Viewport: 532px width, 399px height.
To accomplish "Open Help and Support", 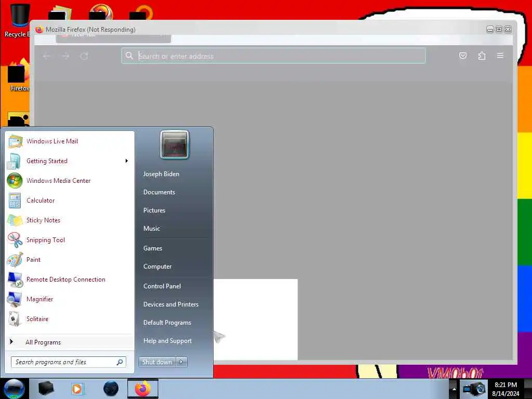I will (168, 341).
